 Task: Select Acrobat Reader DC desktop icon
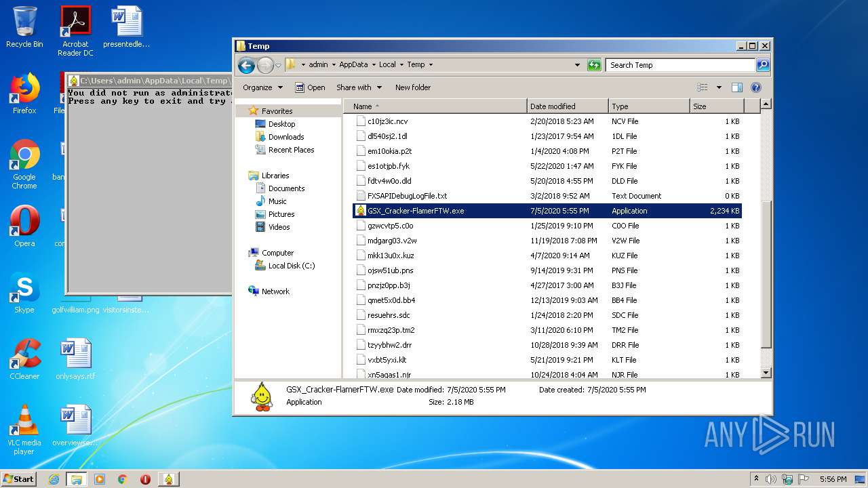pyautogui.click(x=75, y=31)
